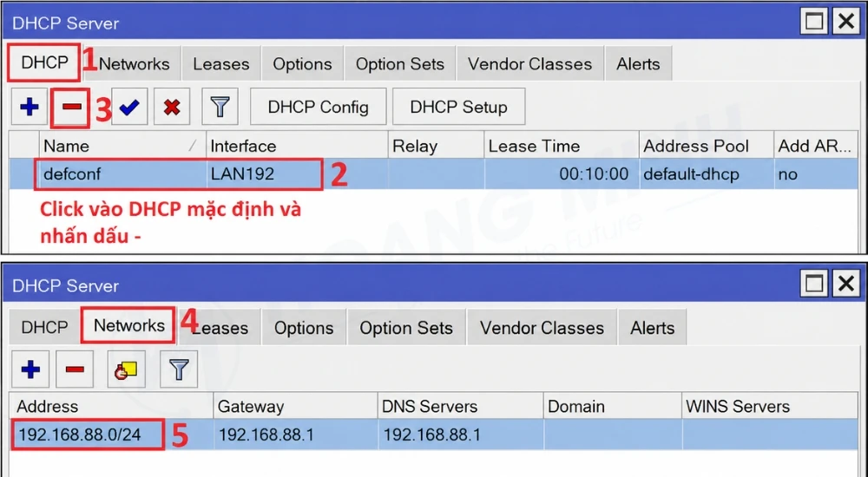868x477 pixels.
Task: Sort by the Address column header
Action: [112, 406]
